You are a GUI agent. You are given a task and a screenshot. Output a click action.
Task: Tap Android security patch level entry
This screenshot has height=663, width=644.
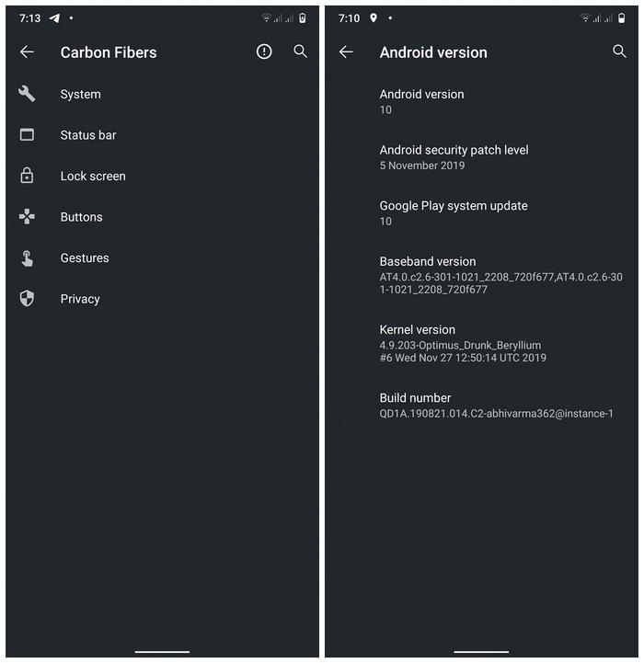tap(481, 157)
